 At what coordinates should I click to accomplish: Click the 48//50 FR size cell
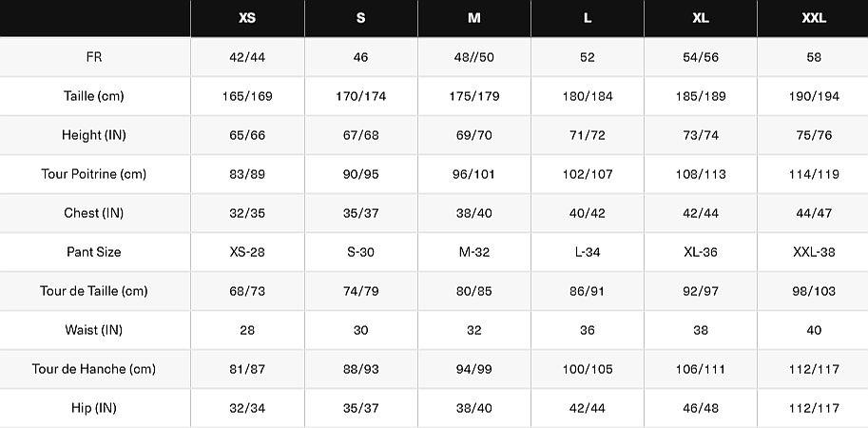pyautogui.click(x=473, y=57)
